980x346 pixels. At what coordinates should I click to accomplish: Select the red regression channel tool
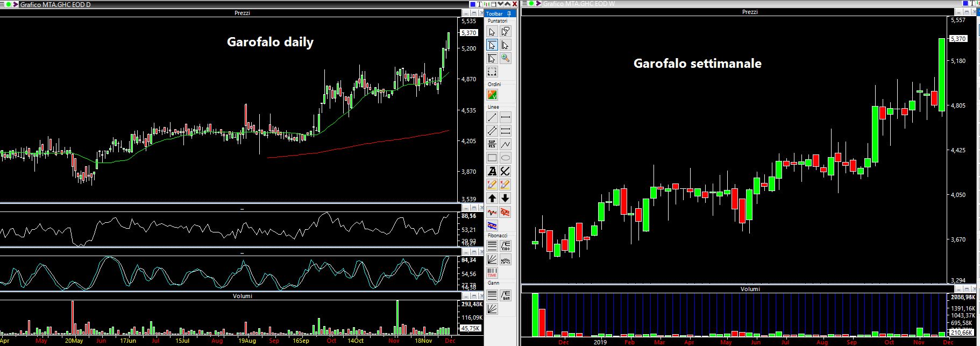point(505,212)
